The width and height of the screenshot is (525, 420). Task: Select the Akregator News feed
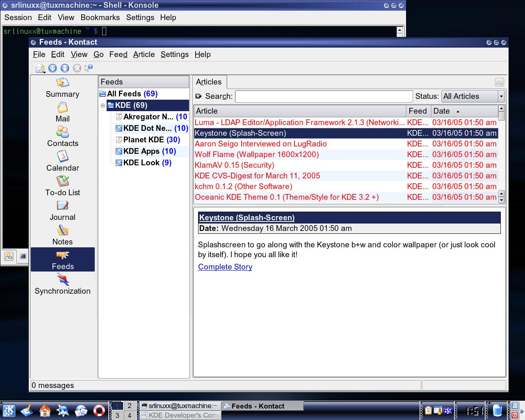click(151, 117)
